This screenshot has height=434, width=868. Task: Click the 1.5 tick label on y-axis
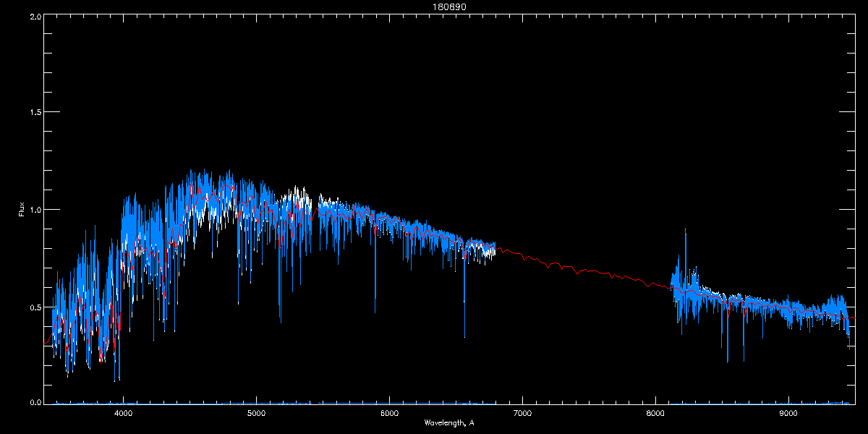click(x=35, y=113)
